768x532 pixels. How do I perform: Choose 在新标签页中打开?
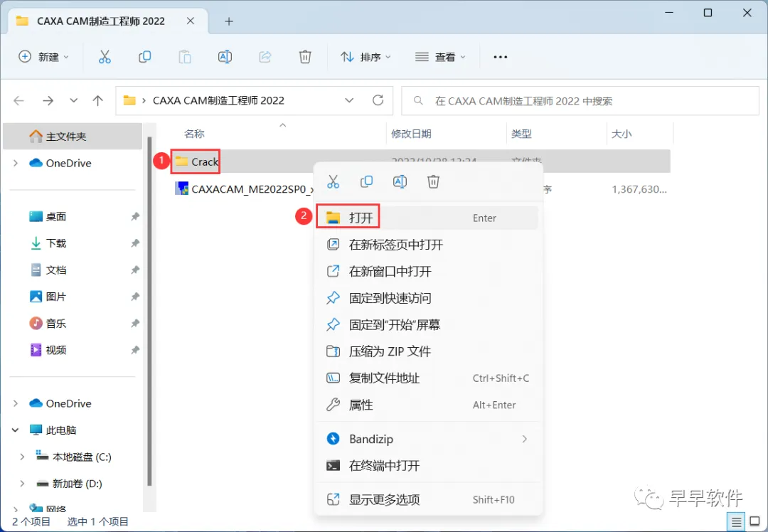[x=427, y=245]
